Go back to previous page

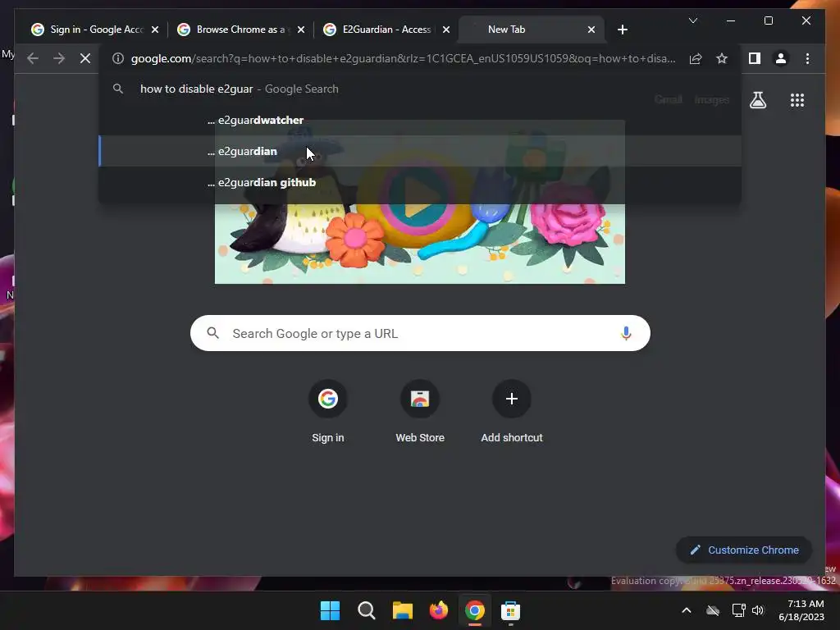[x=33, y=58]
